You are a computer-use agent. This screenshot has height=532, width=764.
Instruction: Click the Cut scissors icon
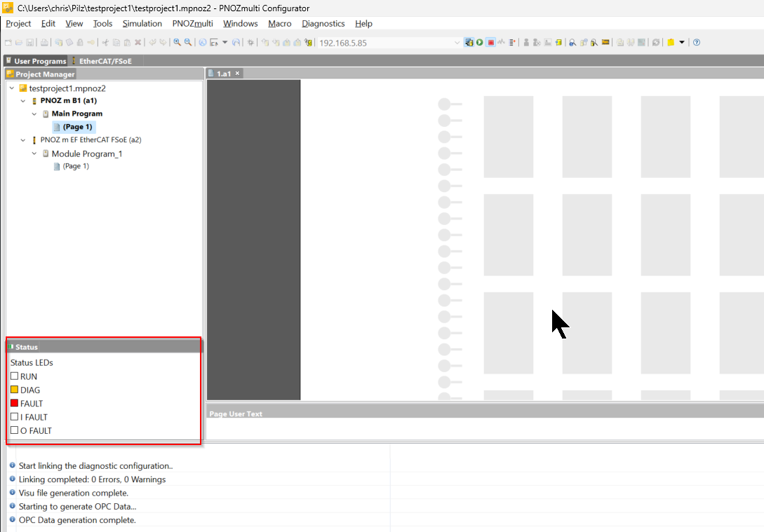pos(105,42)
